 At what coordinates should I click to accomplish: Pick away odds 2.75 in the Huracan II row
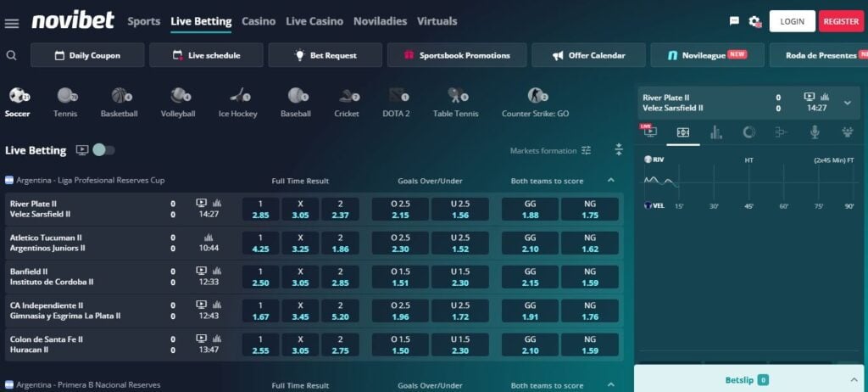point(340,344)
